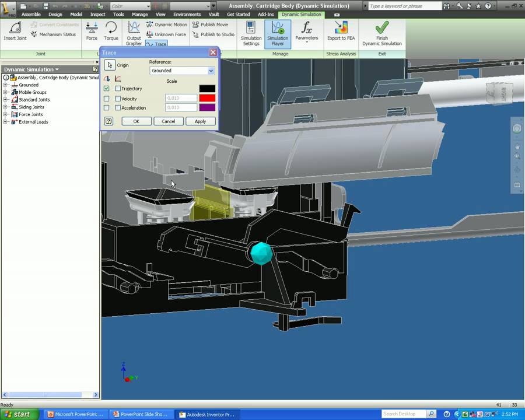Switch to PowerPoint Slide Show taskbar button
This screenshot has width=525, height=420.
(x=142, y=414)
